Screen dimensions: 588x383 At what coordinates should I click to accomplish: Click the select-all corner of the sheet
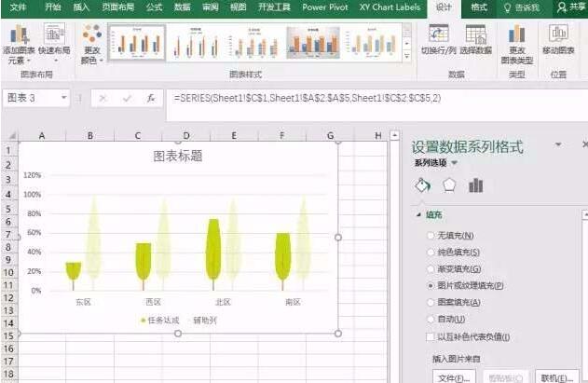point(11,136)
